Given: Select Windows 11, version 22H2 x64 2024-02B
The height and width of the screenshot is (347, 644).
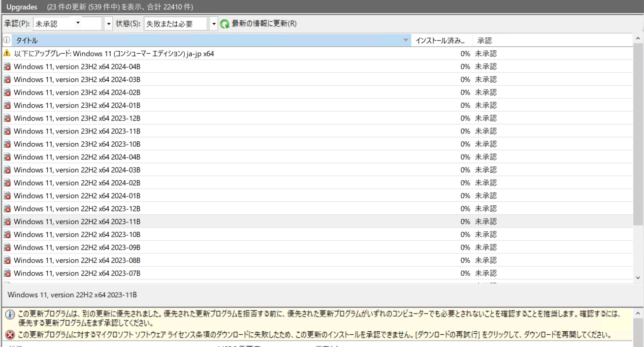Looking at the screenshot, I should (x=318, y=183).
